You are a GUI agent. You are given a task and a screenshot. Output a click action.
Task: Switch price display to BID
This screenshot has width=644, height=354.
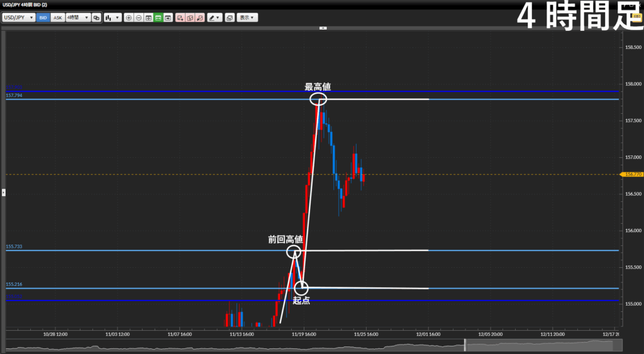(x=43, y=18)
